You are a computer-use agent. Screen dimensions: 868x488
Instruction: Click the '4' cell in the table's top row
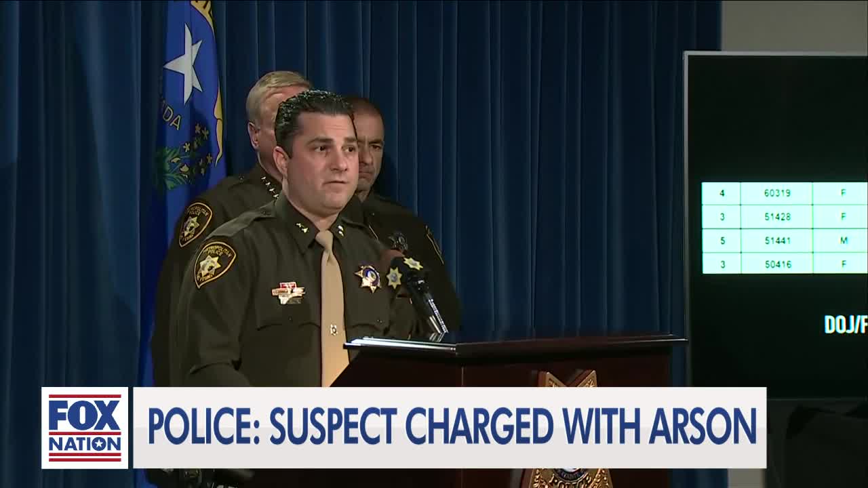721,193
